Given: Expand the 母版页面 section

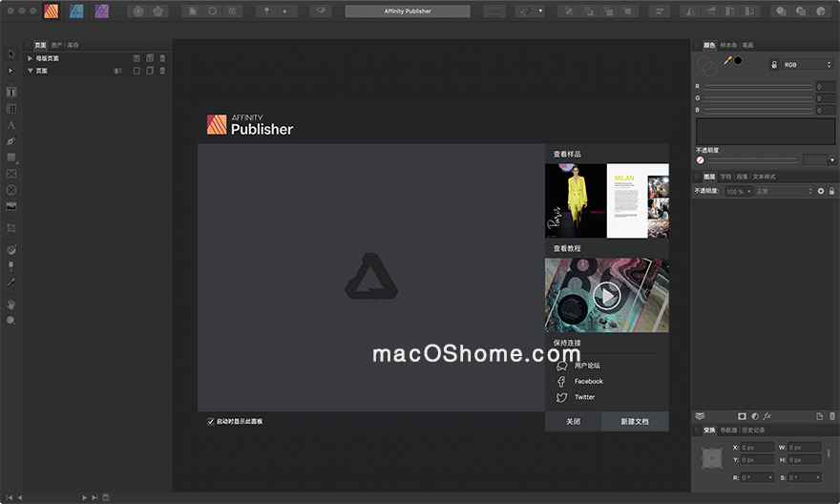Looking at the screenshot, I should click(x=30, y=58).
